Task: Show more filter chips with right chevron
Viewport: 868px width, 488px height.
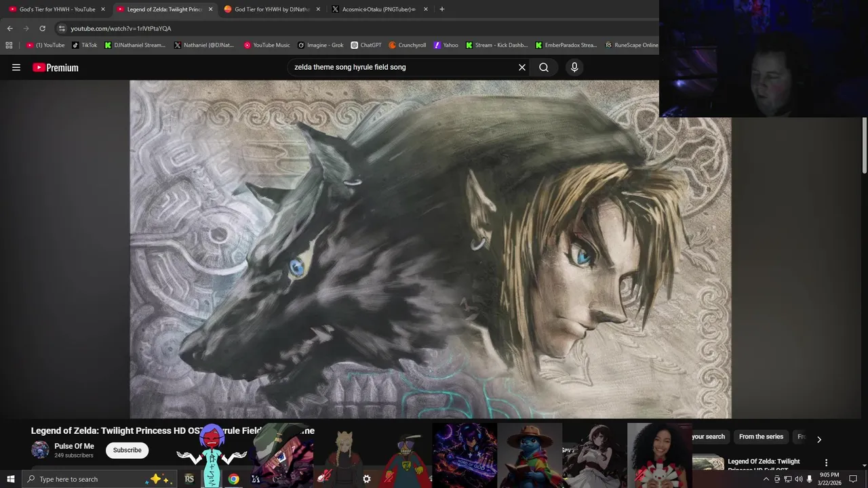Action: 818,439
